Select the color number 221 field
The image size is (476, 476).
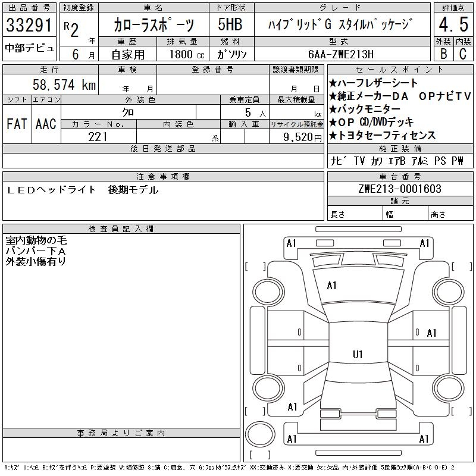pyautogui.click(x=98, y=137)
